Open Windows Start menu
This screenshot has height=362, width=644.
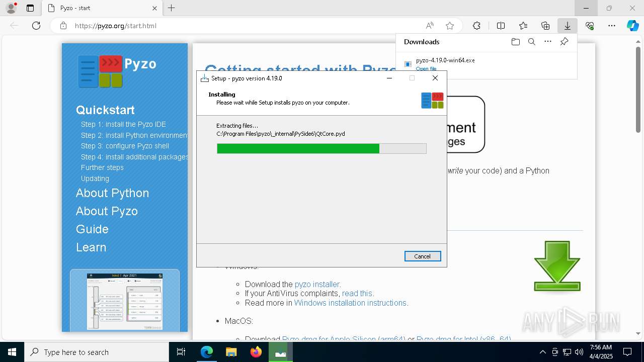pyautogui.click(x=12, y=352)
